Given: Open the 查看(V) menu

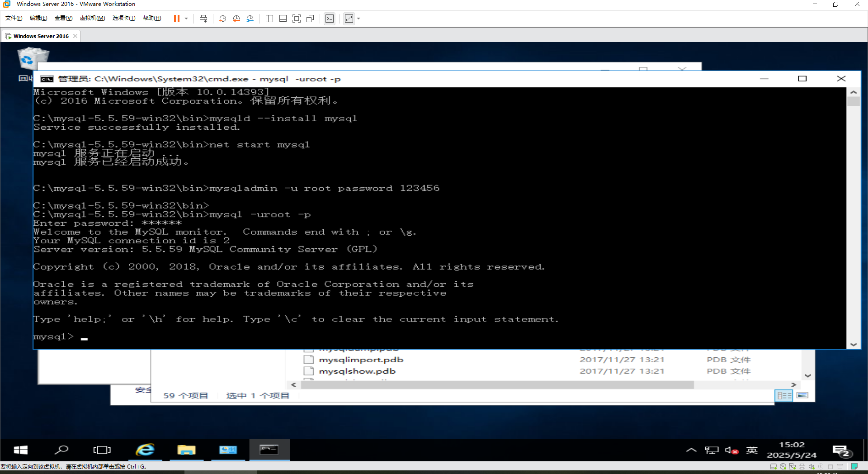Looking at the screenshot, I should coord(63,18).
